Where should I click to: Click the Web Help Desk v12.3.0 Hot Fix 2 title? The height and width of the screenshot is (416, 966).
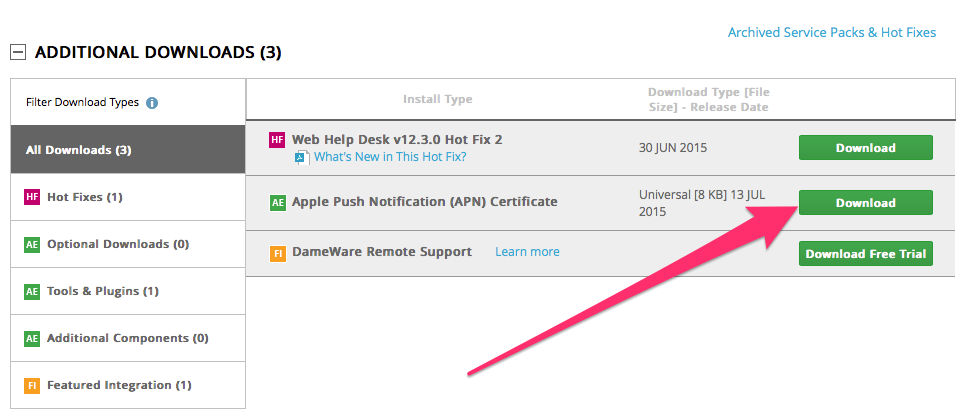[397, 139]
